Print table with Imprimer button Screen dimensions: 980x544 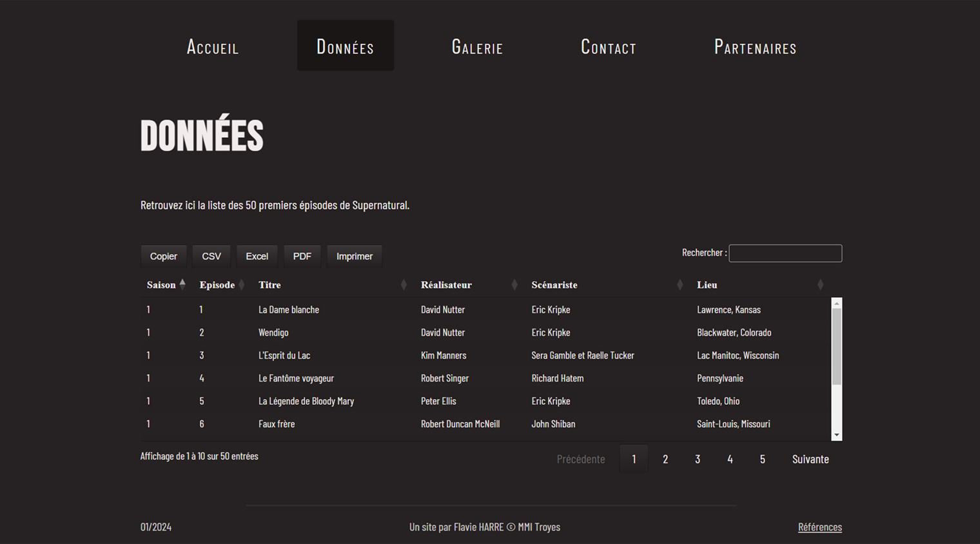pyautogui.click(x=355, y=256)
